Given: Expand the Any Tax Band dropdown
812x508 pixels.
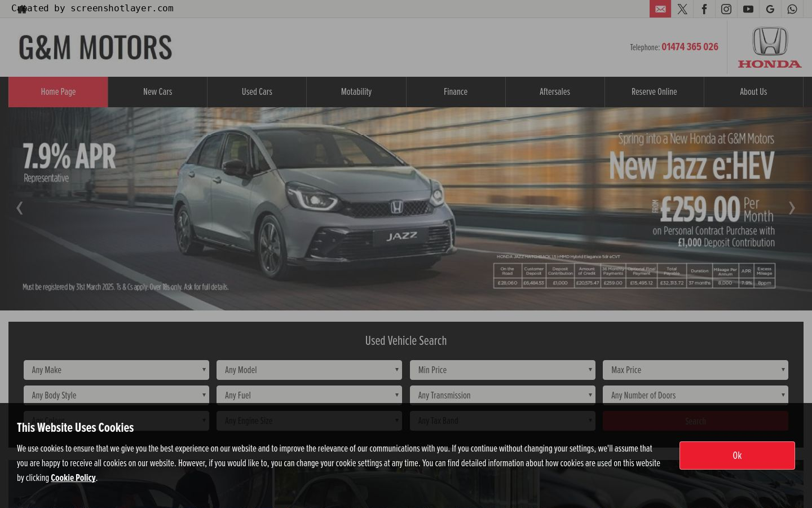Looking at the screenshot, I should [502, 421].
